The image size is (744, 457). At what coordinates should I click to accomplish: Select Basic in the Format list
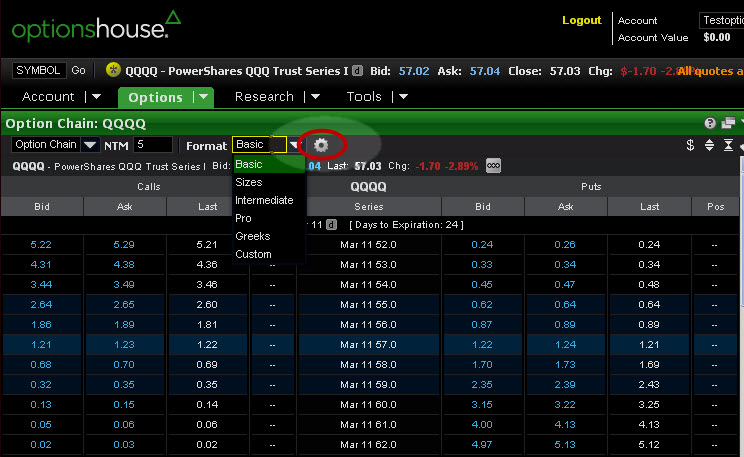[x=269, y=164]
